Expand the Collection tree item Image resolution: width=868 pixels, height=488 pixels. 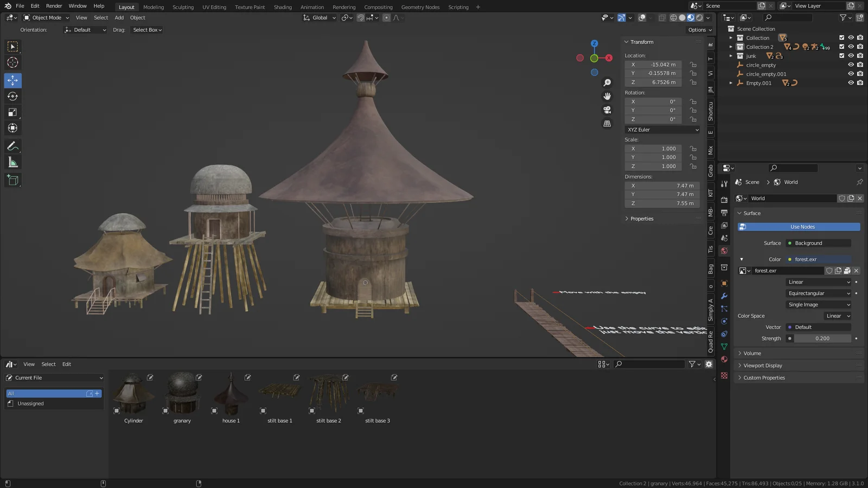(731, 37)
